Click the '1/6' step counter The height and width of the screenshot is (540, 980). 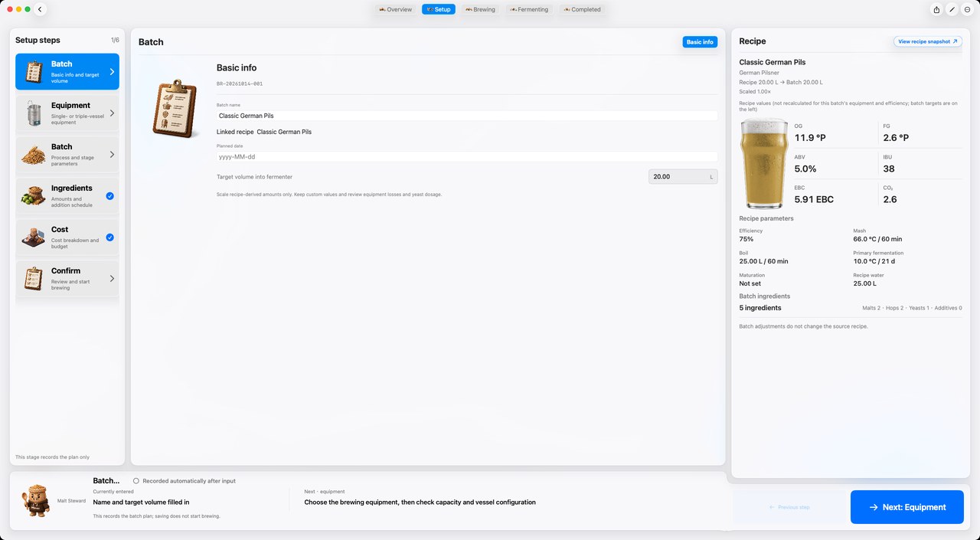115,40
